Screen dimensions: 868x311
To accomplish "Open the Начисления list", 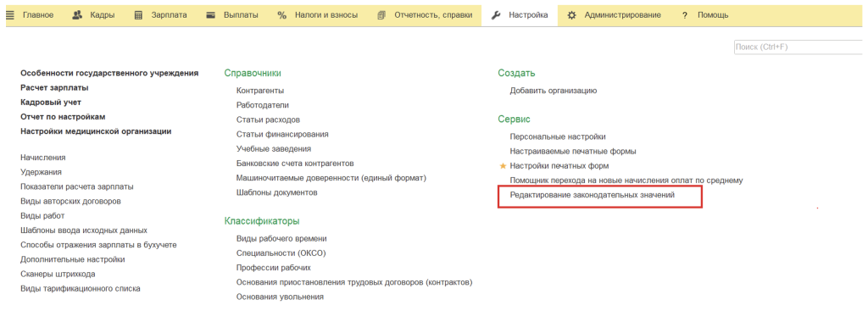I will point(43,158).
